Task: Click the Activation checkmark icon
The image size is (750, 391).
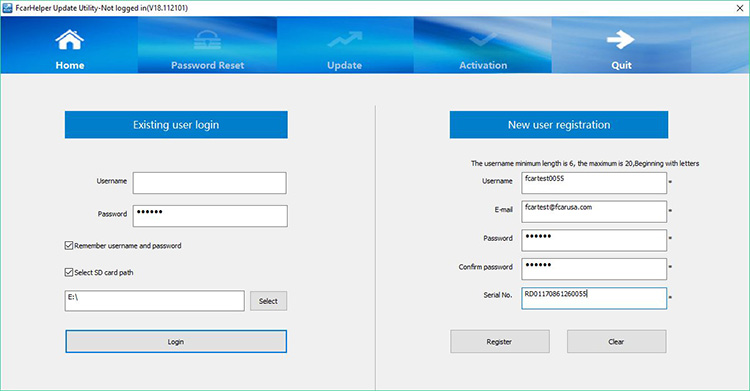Action: (x=483, y=40)
